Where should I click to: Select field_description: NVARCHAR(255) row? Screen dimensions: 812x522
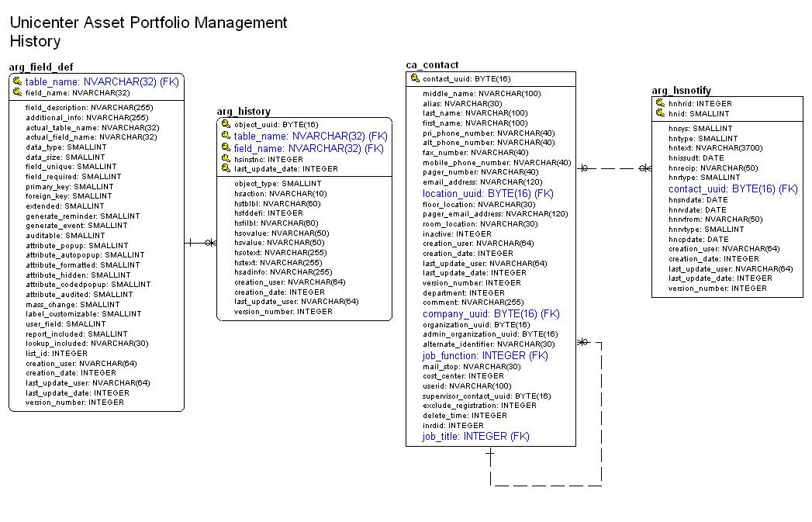pyautogui.click(x=89, y=108)
